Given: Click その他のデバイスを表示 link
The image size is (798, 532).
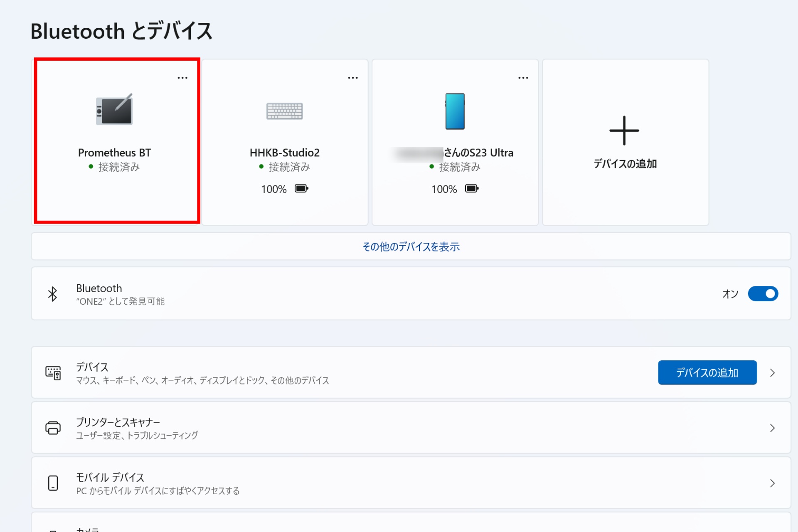Looking at the screenshot, I should [x=411, y=247].
